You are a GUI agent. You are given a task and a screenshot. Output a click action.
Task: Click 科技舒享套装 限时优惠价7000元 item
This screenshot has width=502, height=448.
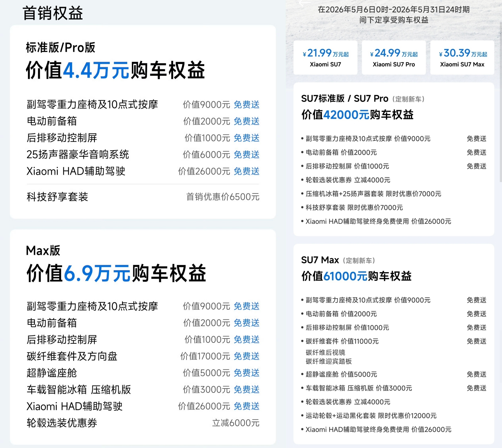[354, 207]
